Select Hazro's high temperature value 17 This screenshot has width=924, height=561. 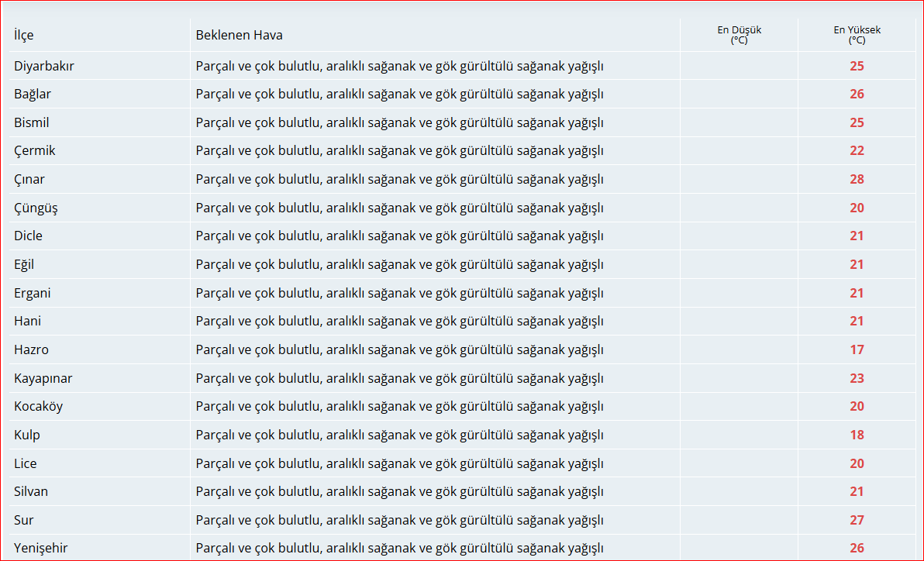(857, 349)
